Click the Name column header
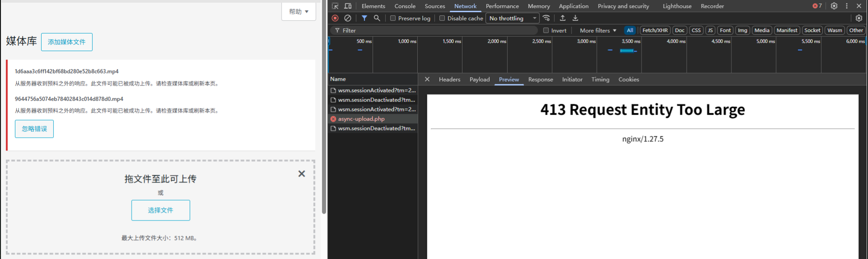Viewport: 868px width, 259px height. point(373,79)
